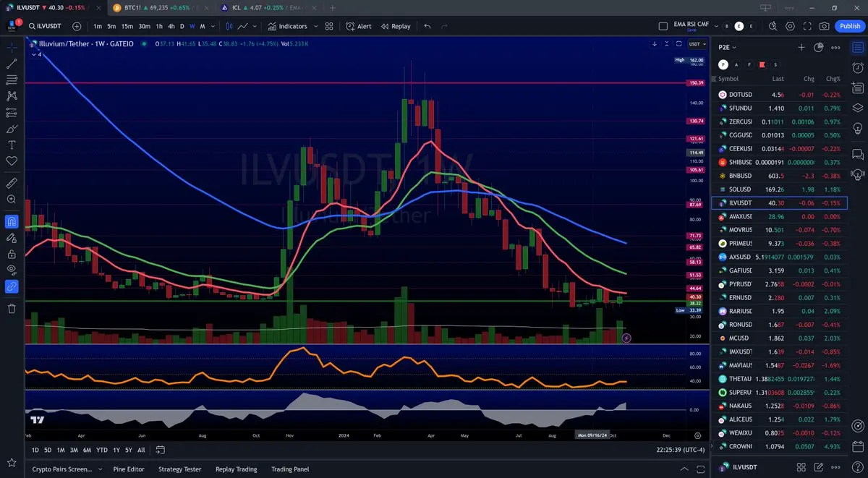This screenshot has height=478, width=868.
Task: Open the Trading Panel tab
Action: [x=290, y=469]
